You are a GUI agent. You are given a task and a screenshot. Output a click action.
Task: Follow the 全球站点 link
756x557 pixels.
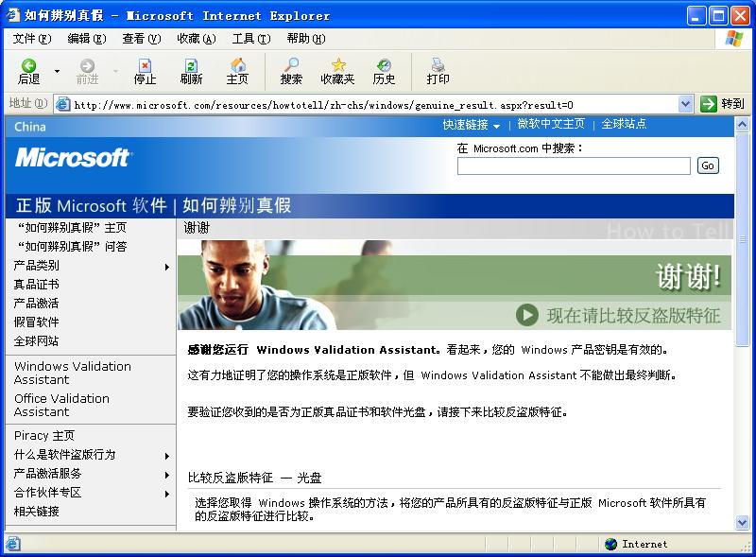(624, 124)
